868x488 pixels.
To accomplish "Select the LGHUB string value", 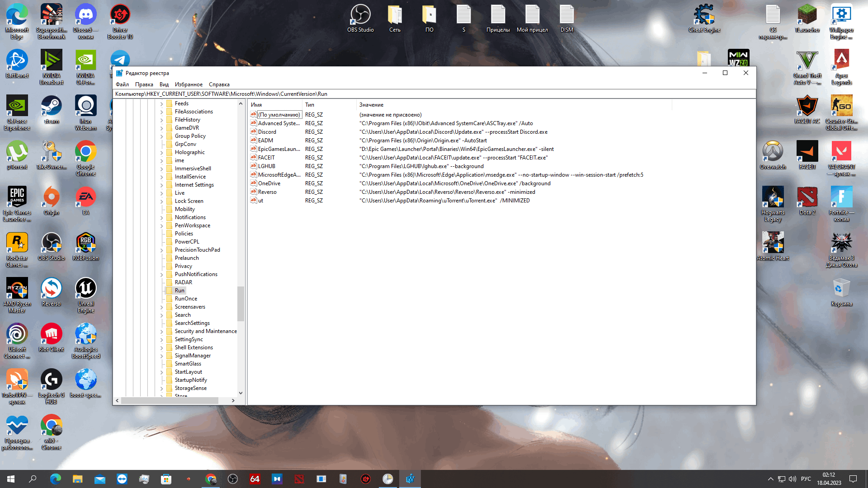I will [x=266, y=166].
